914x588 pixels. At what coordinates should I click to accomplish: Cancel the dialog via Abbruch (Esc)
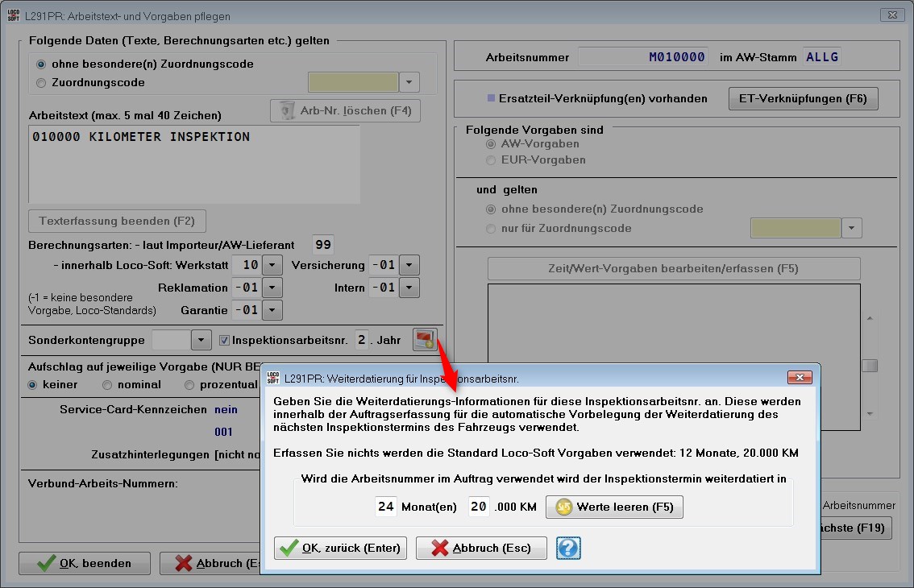(481, 549)
